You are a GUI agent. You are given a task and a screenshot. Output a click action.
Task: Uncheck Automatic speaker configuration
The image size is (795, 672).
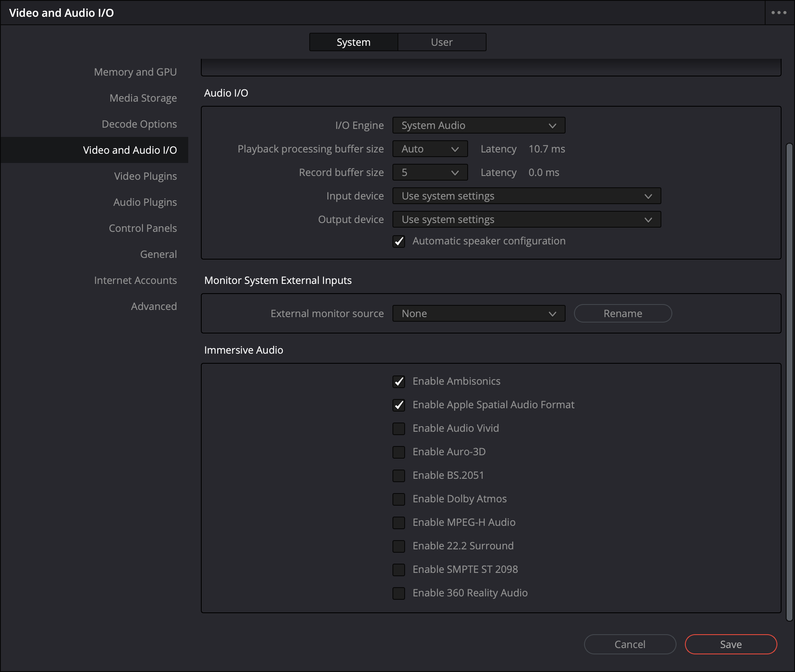coord(399,241)
